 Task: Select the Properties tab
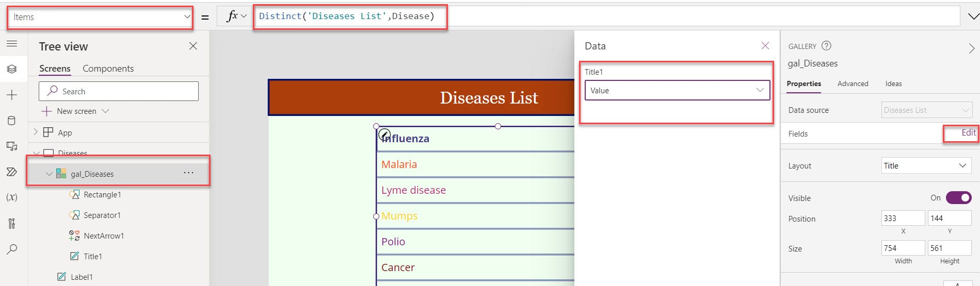point(804,83)
